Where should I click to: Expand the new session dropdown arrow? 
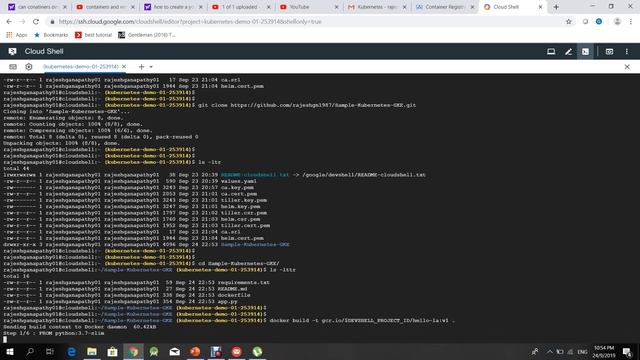[x=151, y=67]
